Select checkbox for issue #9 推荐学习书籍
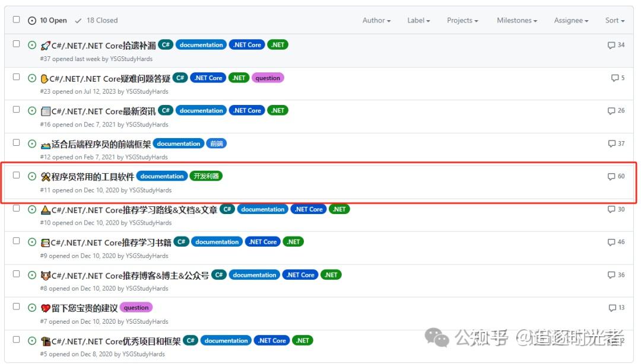 pyautogui.click(x=17, y=241)
